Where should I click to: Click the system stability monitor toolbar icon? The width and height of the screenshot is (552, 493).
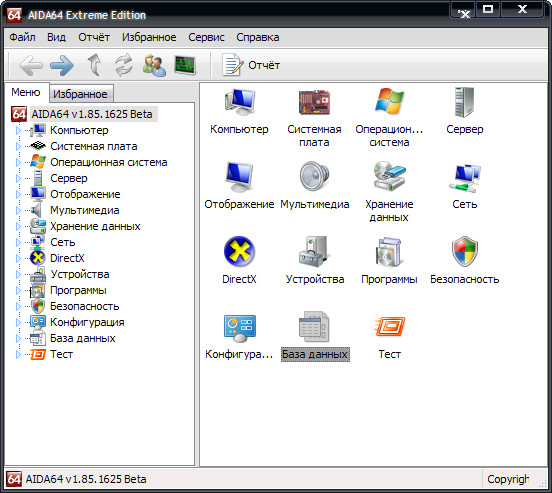(x=185, y=65)
